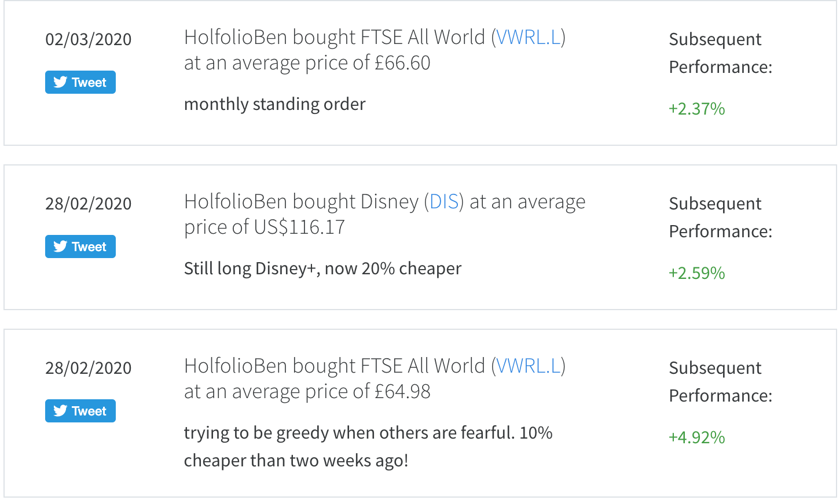Select the green +2.37% performance figure

[696, 109]
